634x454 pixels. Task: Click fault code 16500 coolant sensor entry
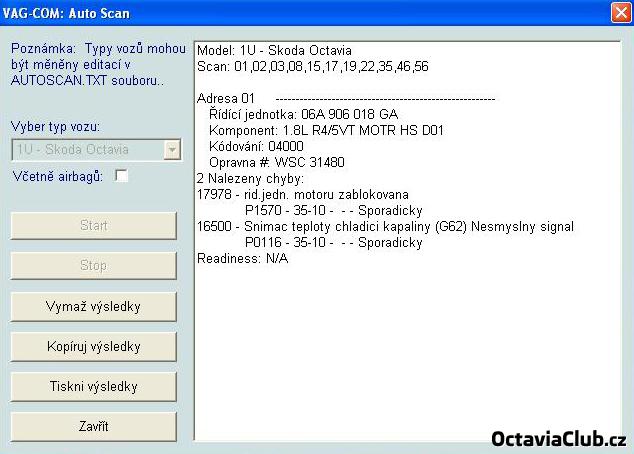click(x=385, y=227)
